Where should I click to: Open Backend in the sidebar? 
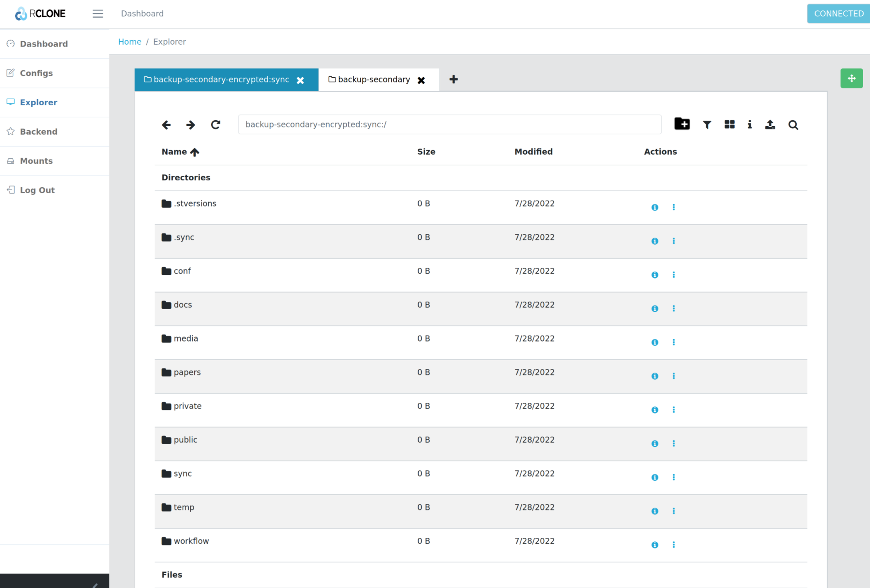coord(55,132)
